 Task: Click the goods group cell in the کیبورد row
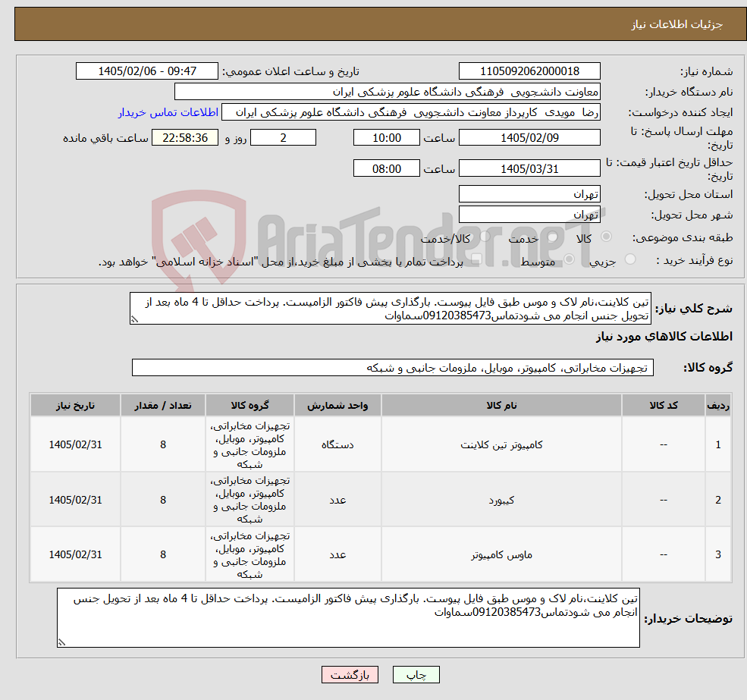click(x=250, y=500)
